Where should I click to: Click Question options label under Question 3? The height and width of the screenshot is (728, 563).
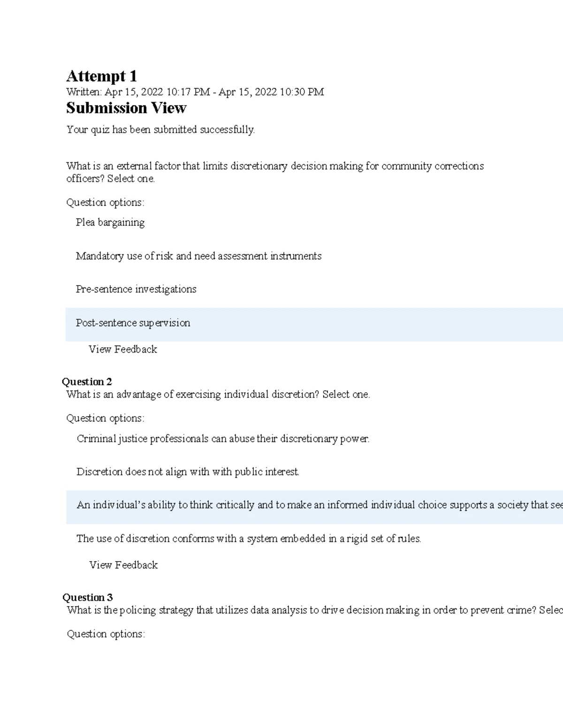(x=106, y=634)
